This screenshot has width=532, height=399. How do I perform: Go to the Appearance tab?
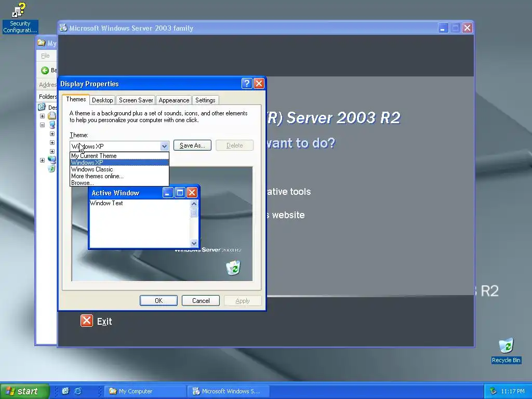tap(174, 100)
